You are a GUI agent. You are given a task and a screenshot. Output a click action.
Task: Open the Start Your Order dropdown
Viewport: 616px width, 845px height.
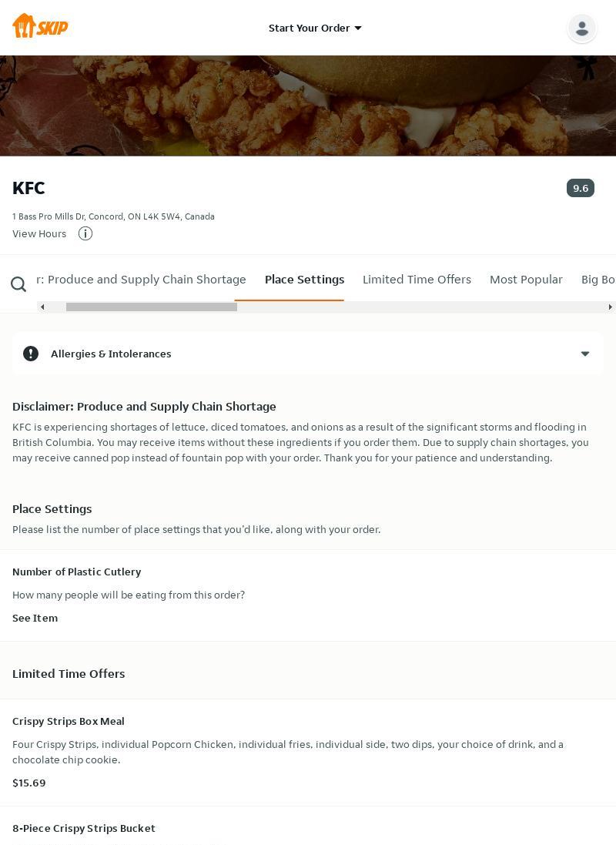point(309,29)
